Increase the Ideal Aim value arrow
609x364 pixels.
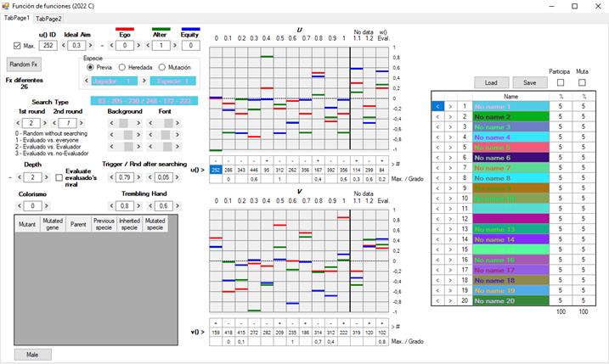click(x=91, y=46)
